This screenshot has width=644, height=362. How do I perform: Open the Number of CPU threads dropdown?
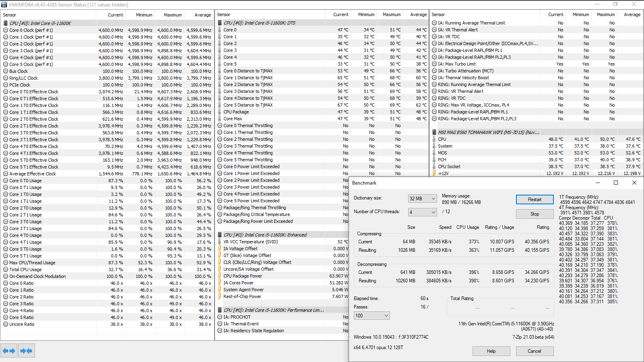pyautogui.click(x=422, y=212)
